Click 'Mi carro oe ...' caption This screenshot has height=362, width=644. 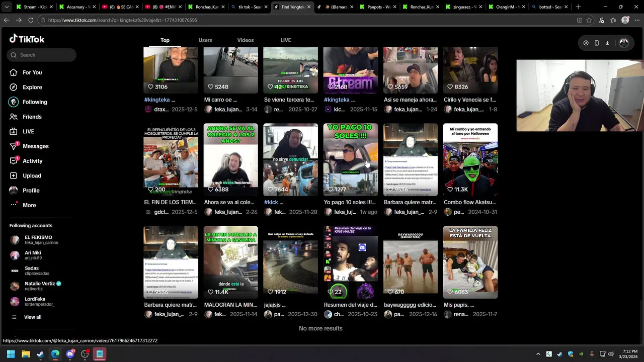pyautogui.click(x=220, y=100)
